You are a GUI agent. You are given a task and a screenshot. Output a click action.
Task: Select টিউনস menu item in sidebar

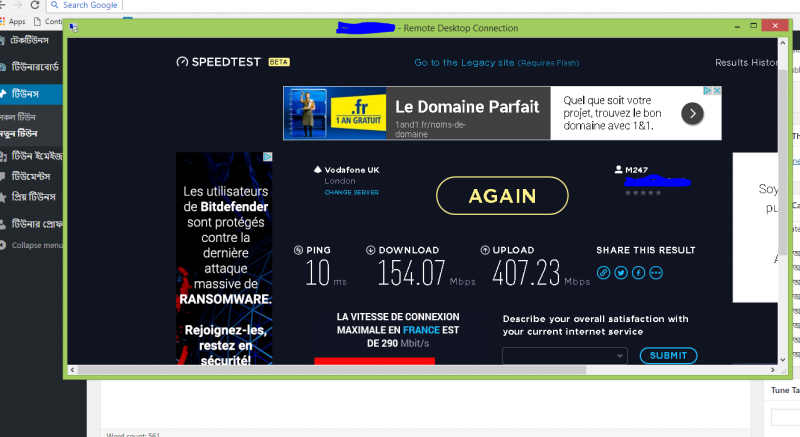(31, 94)
